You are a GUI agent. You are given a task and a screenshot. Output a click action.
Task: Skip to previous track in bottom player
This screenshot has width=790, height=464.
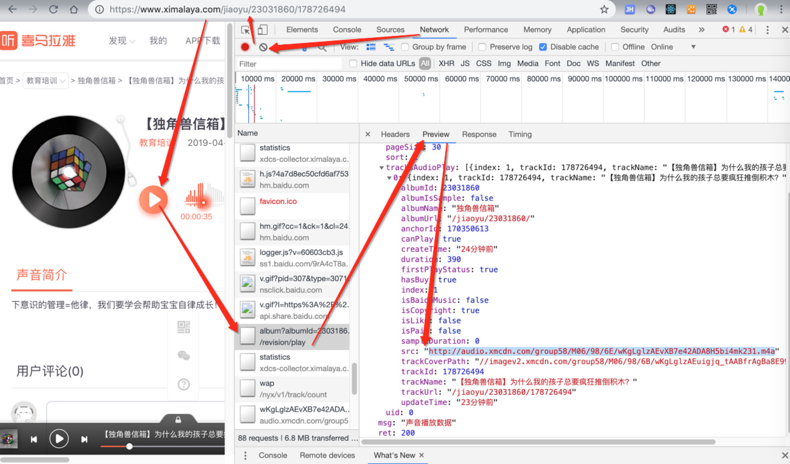[34, 439]
